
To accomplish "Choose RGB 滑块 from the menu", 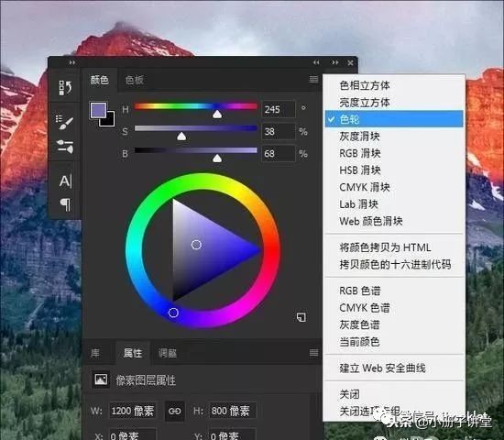I will (394, 153).
